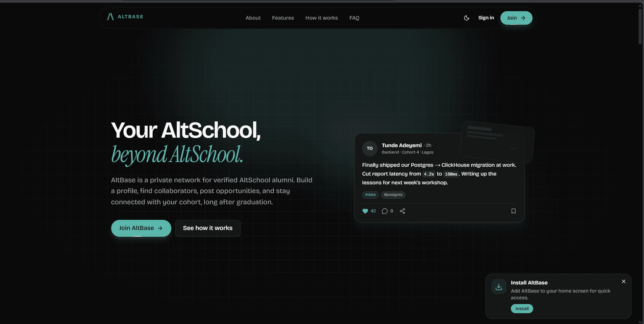Click See how it works button
644x324 pixels.
coord(208,228)
